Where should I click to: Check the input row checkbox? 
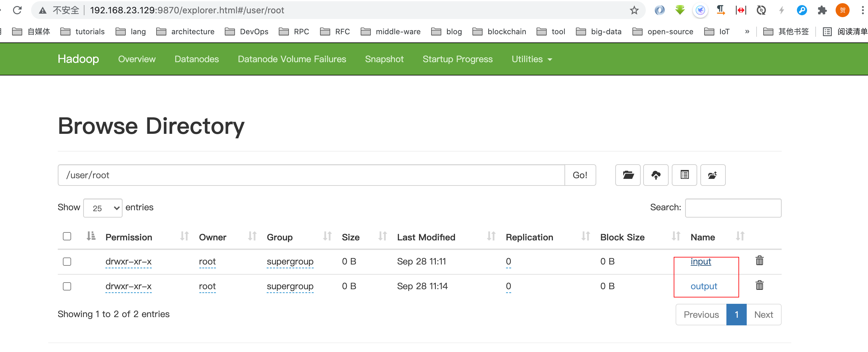coord(67,262)
